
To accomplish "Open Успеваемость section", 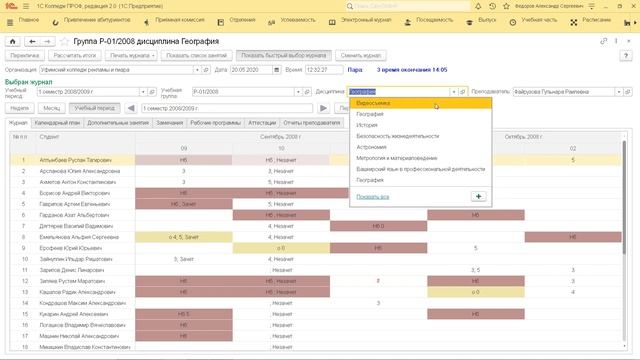I will point(291,21).
